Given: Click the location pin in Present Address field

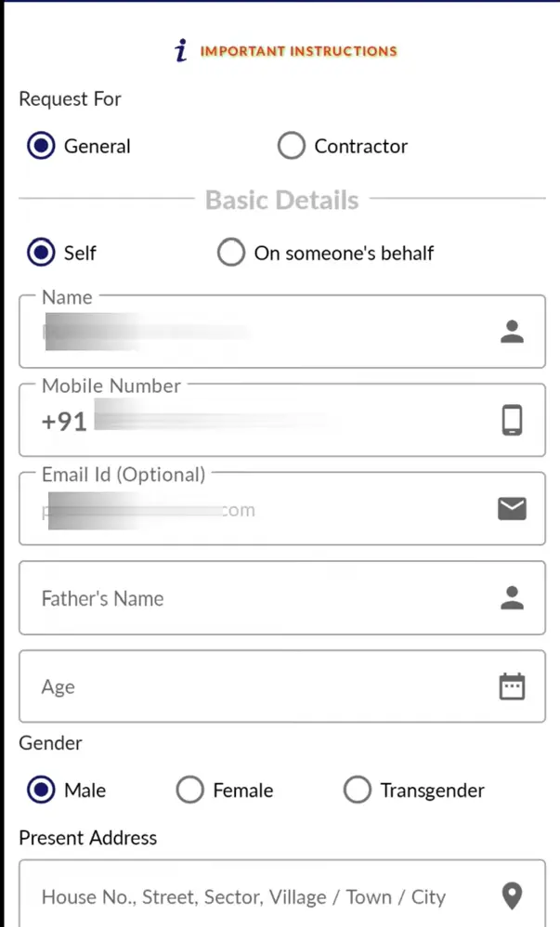Looking at the screenshot, I should click(512, 896).
